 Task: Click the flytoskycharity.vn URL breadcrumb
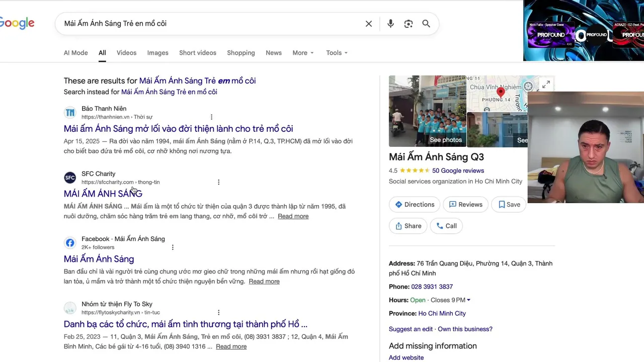(x=121, y=312)
